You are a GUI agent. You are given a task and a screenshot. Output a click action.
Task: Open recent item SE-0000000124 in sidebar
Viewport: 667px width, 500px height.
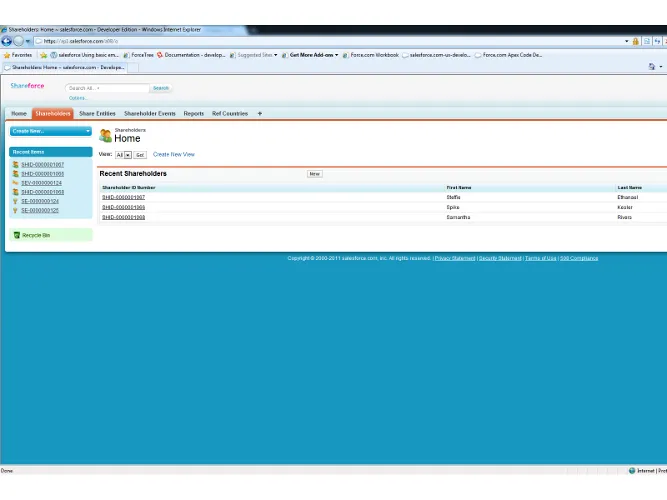[x=40, y=201]
